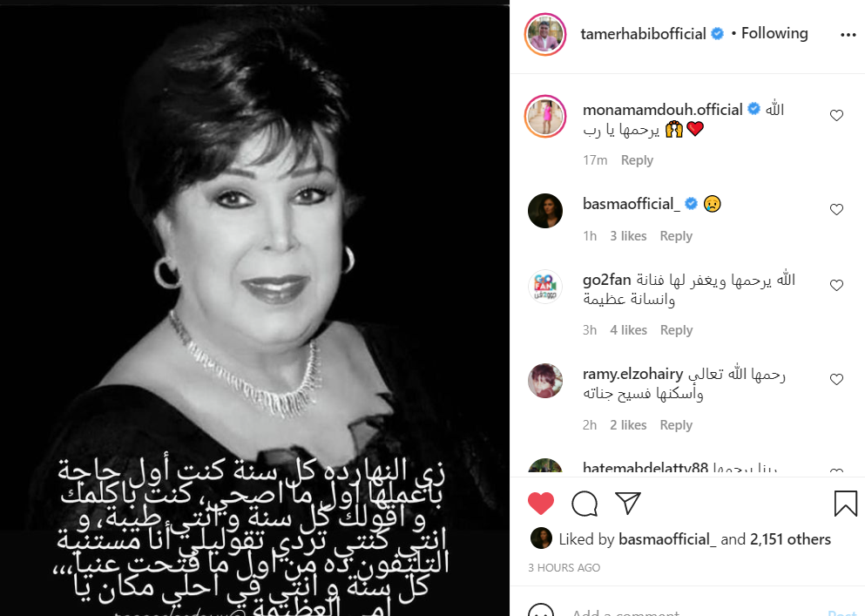865x616 pixels.
Task: Click the tamerhabibofficial username
Action: coord(643,34)
